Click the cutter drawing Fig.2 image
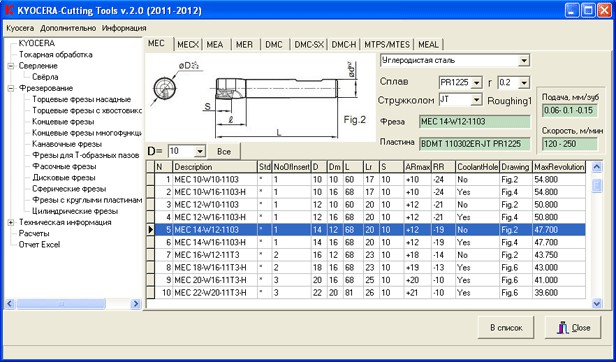This screenshot has width=616, height=362. [x=260, y=97]
